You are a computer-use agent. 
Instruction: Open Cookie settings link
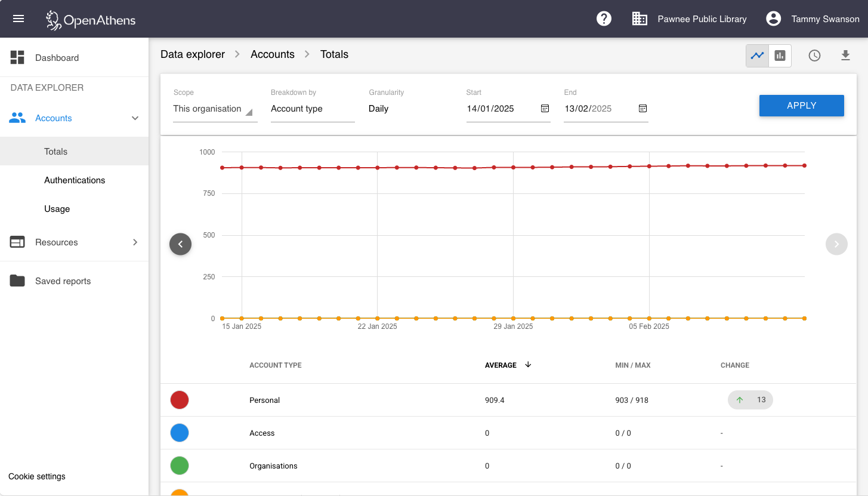37,476
